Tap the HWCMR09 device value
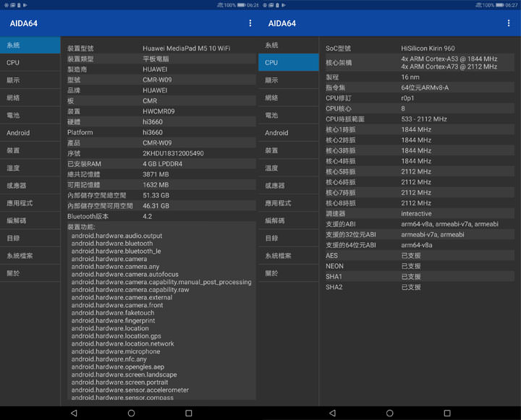521x420 pixels. (158, 111)
